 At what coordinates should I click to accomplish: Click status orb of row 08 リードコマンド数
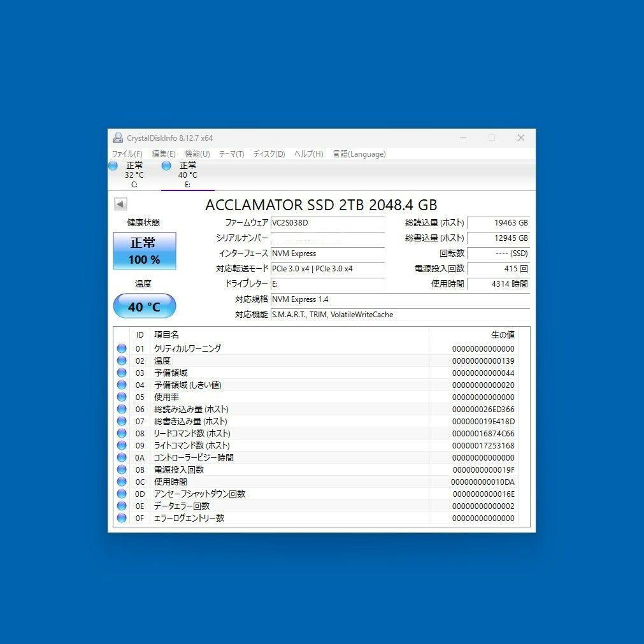(122, 433)
